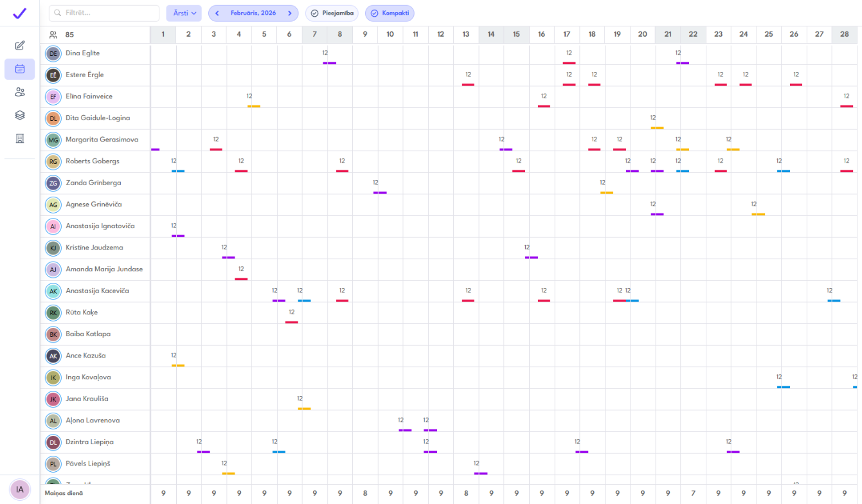Image resolution: width=862 pixels, height=504 pixels.
Task: Click Ance Kozuša's orange shift bar
Action: pyautogui.click(x=178, y=366)
